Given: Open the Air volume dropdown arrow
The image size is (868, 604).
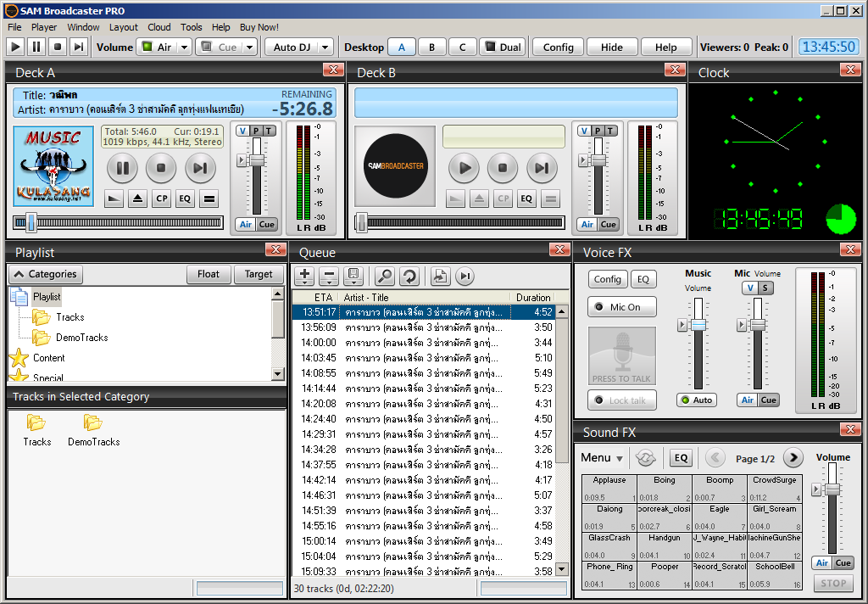Looking at the screenshot, I should point(184,48).
